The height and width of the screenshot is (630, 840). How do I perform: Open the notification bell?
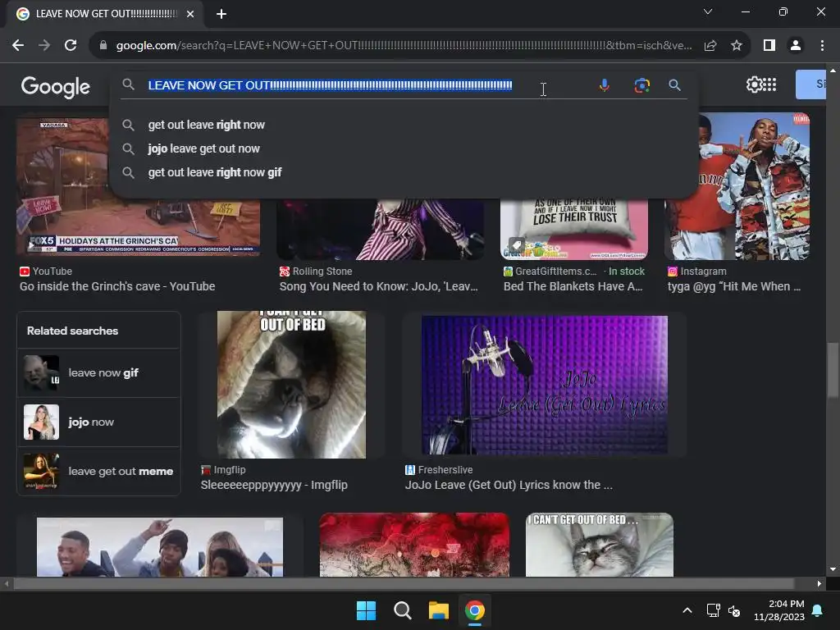(x=818, y=610)
